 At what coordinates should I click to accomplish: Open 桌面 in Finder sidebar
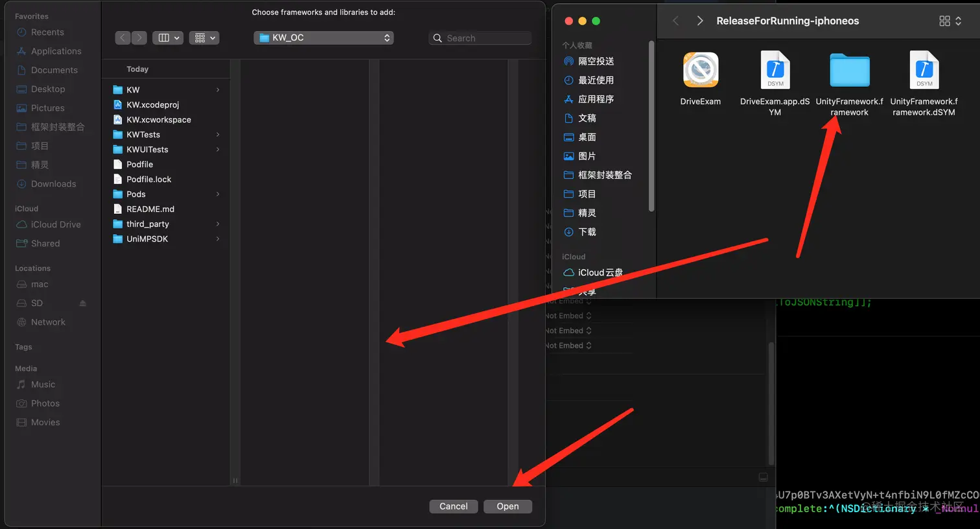[580, 137]
